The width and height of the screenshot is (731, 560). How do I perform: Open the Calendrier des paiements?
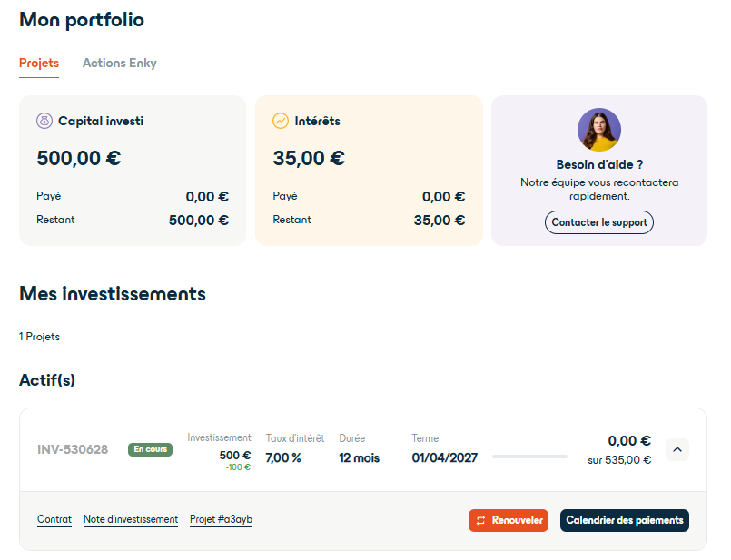pos(624,520)
